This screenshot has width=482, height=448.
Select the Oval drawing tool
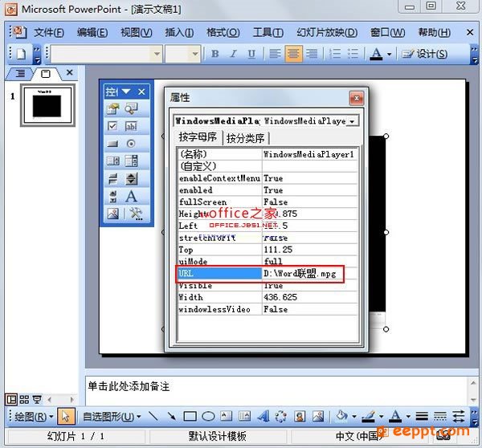[208, 417]
